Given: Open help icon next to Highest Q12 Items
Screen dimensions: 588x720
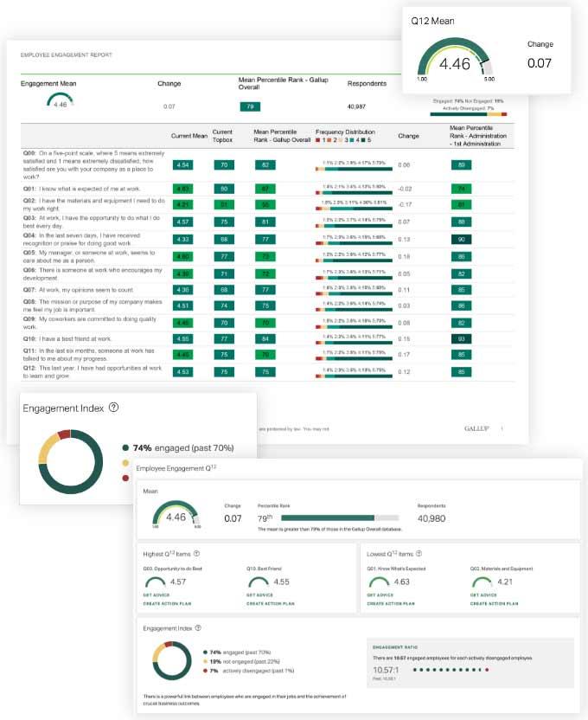Looking at the screenshot, I should pos(196,554).
